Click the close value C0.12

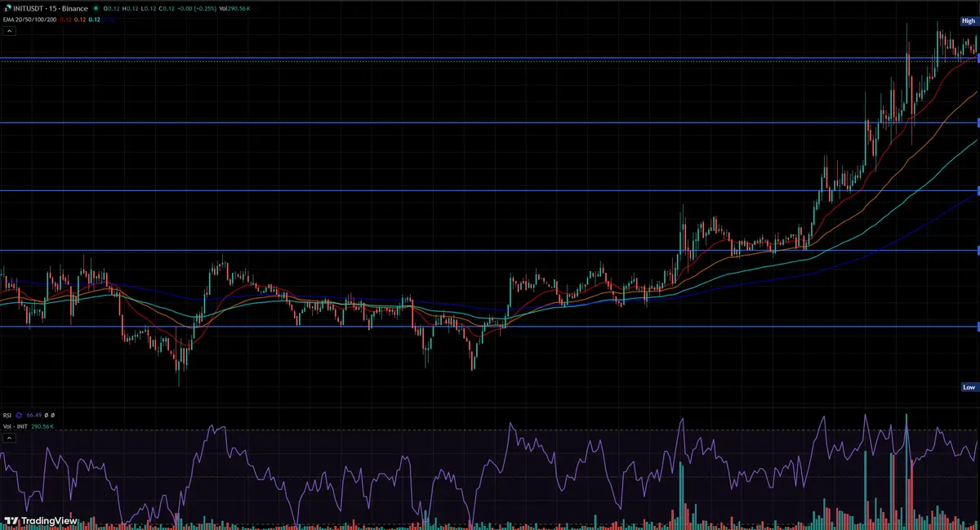[167, 9]
